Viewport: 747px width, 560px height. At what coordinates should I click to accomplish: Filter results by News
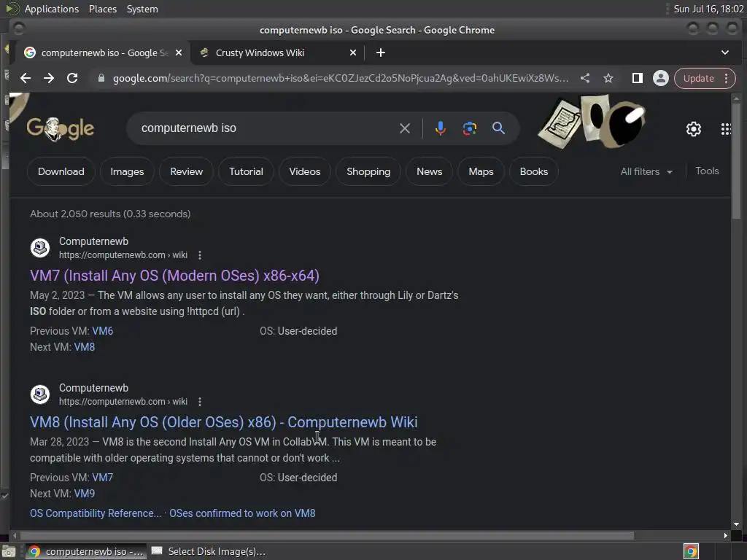tap(429, 171)
